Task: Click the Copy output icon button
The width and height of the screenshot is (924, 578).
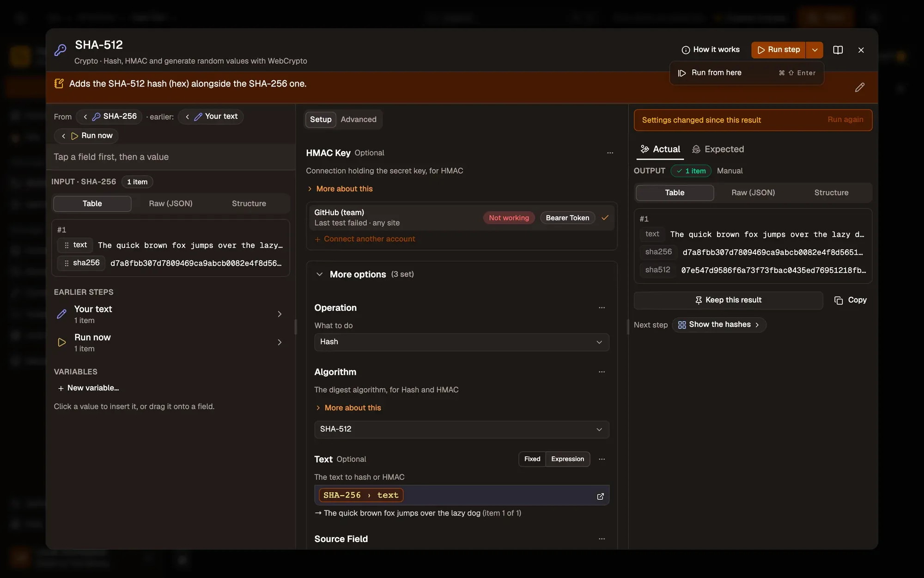Action: tap(850, 300)
